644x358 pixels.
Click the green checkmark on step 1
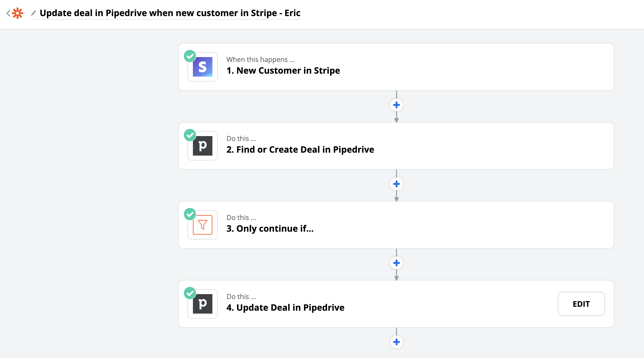tap(190, 56)
